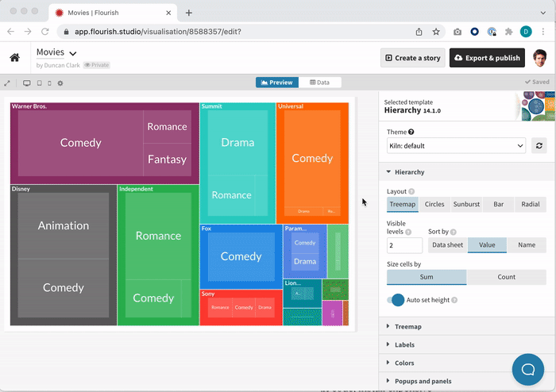Switch to mobile preview icon
Screen dimensions: 556x392
point(49,83)
